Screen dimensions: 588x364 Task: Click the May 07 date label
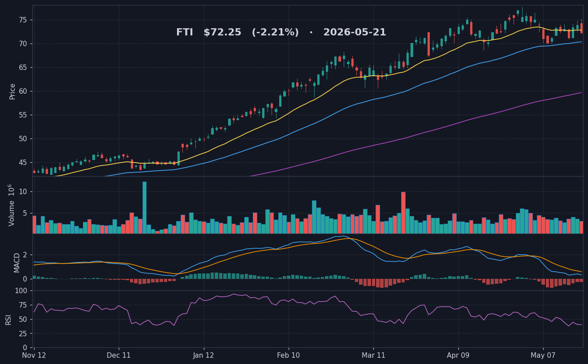tap(543, 356)
